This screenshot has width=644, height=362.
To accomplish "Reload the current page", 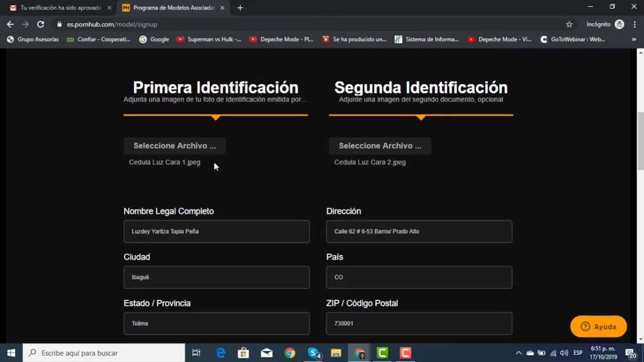I will point(41,24).
